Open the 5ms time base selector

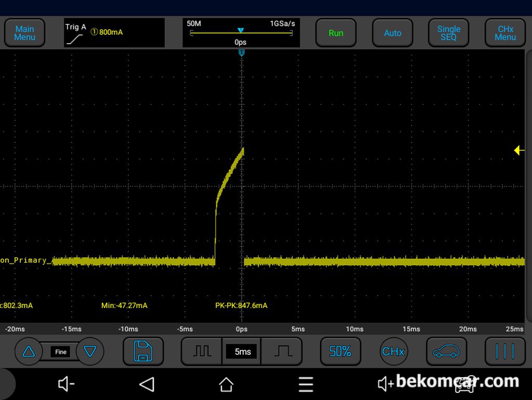click(x=242, y=352)
